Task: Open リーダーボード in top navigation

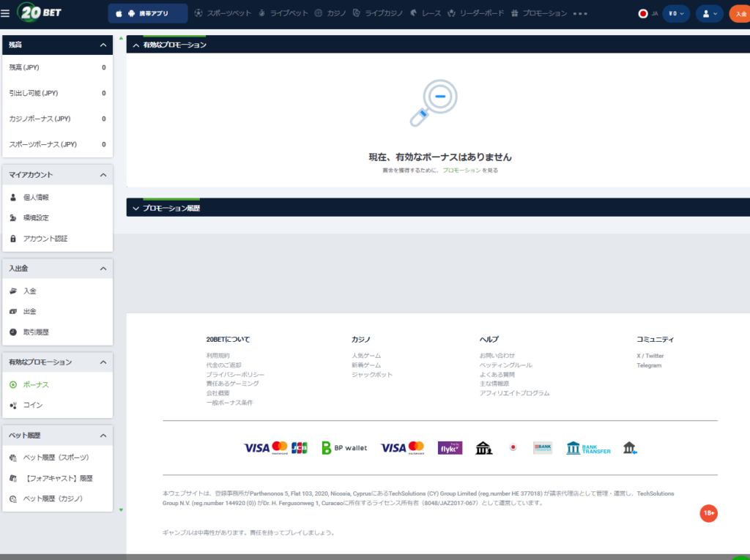Action: [x=476, y=13]
